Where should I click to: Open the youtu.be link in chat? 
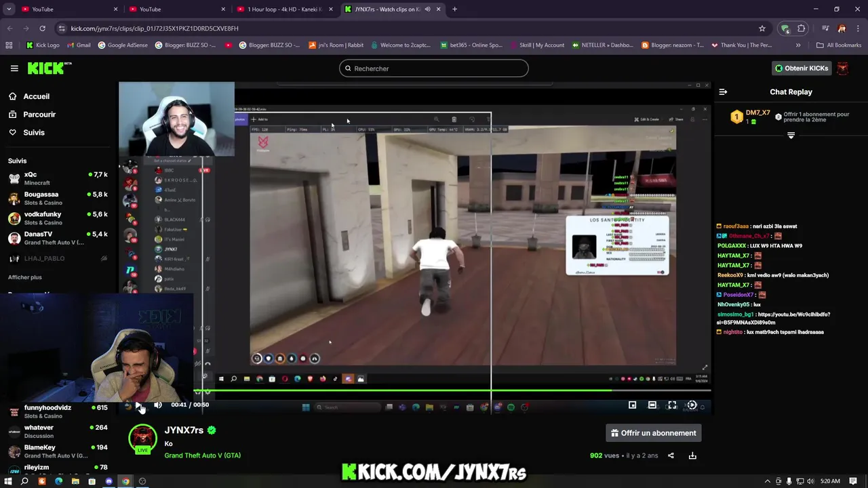pos(774,319)
